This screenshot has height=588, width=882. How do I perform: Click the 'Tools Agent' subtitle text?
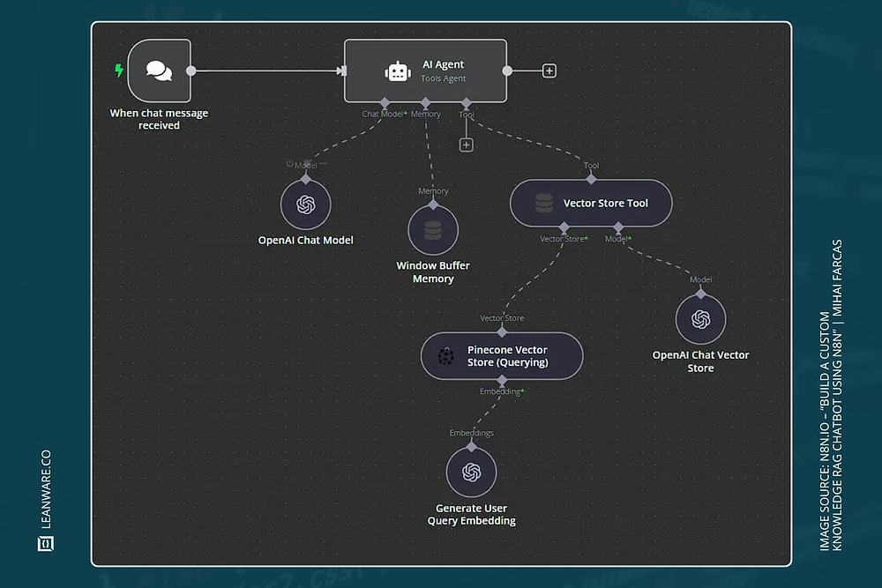[444, 78]
